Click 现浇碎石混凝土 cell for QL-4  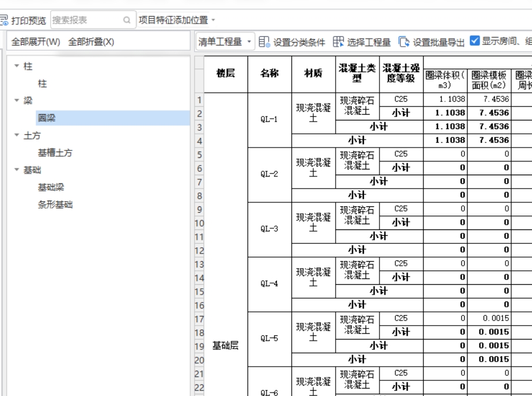point(358,270)
